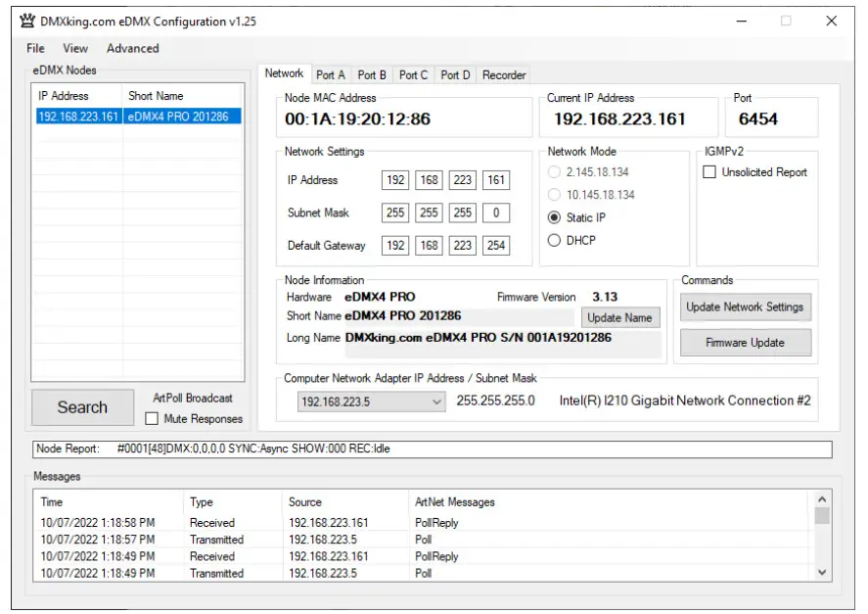Open the File menu
Viewport: 868px width, 614px height.
(34, 48)
